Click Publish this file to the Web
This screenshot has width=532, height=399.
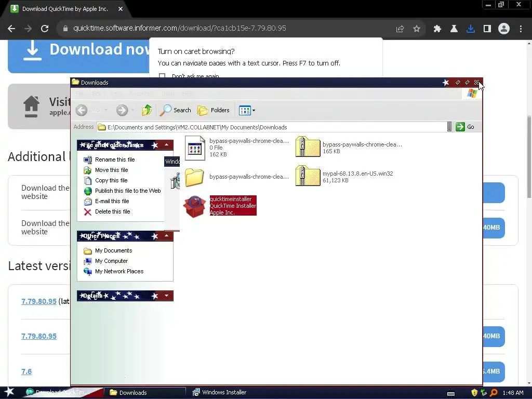point(128,191)
